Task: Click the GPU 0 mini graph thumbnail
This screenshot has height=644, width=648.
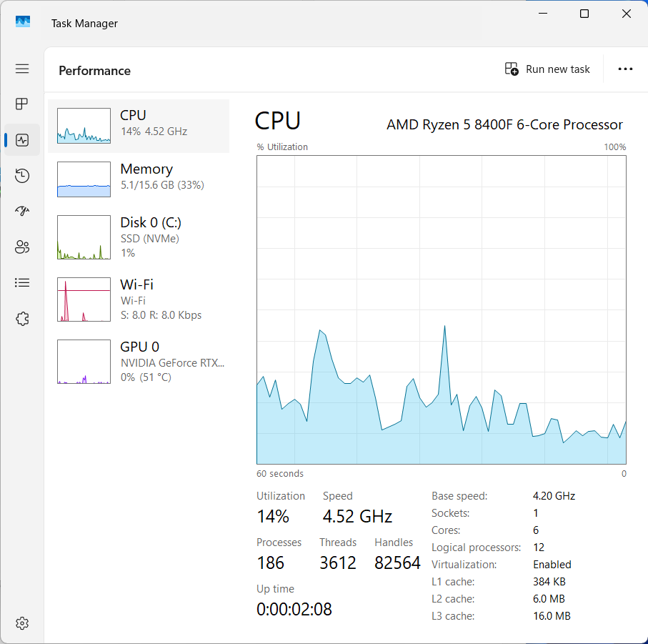Action: (x=84, y=362)
